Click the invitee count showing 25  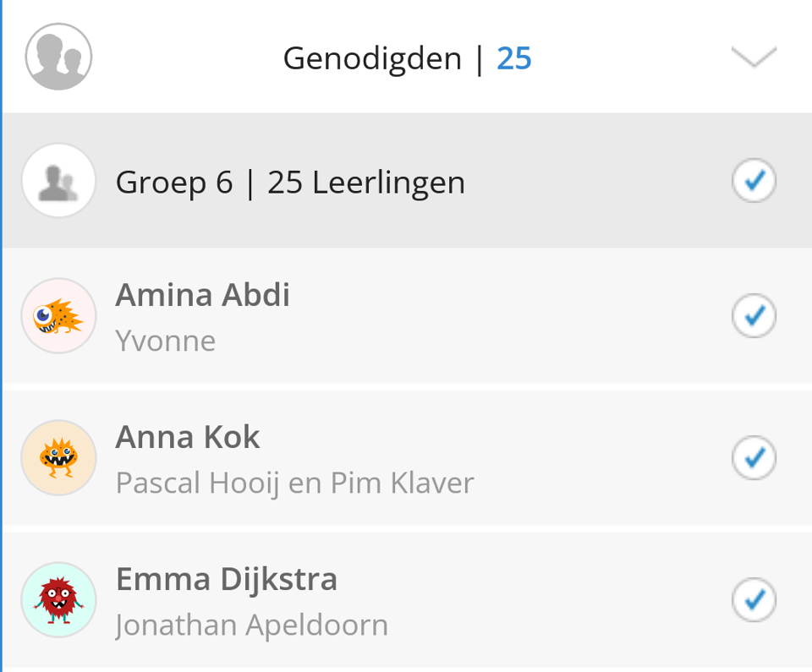click(x=516, y=57)
